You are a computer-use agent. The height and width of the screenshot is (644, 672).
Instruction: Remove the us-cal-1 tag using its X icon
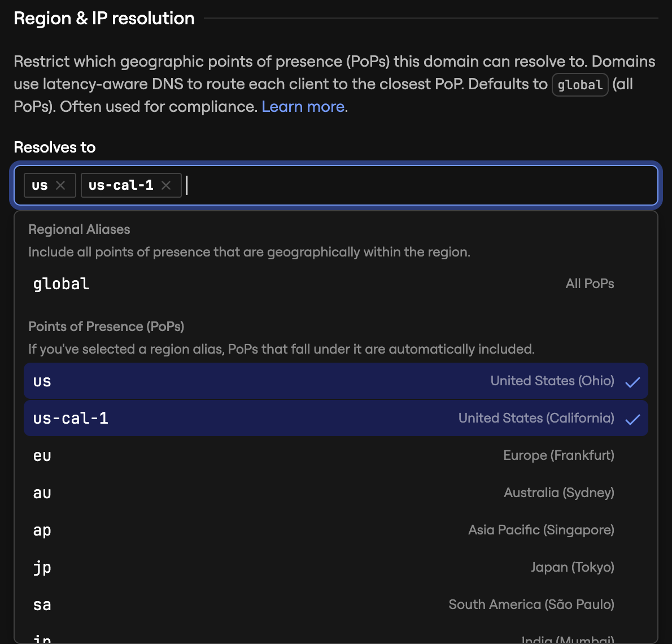click(x=167, y=185)
